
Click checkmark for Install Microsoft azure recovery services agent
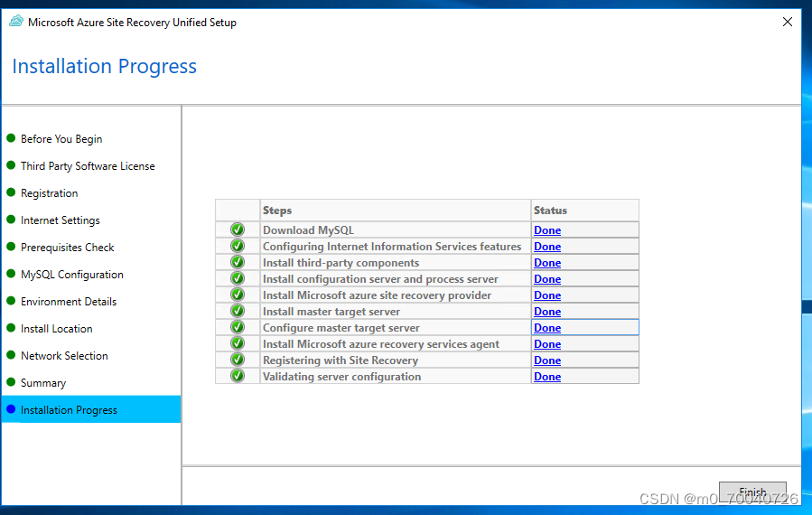[238, 343]
